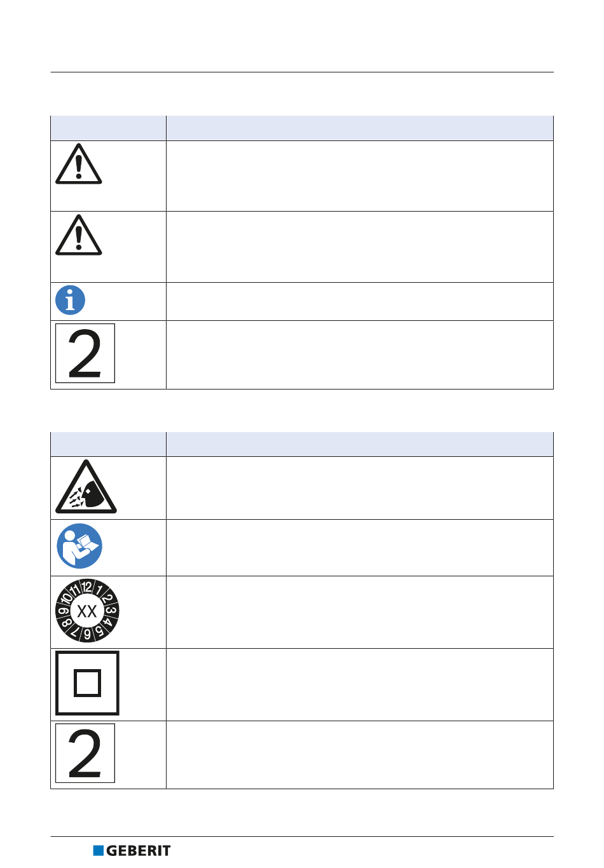The height and width of the screenshot is (868, 604).
Task: Click the empty cell beside the double-square symbol
Action: pos(360,684)
